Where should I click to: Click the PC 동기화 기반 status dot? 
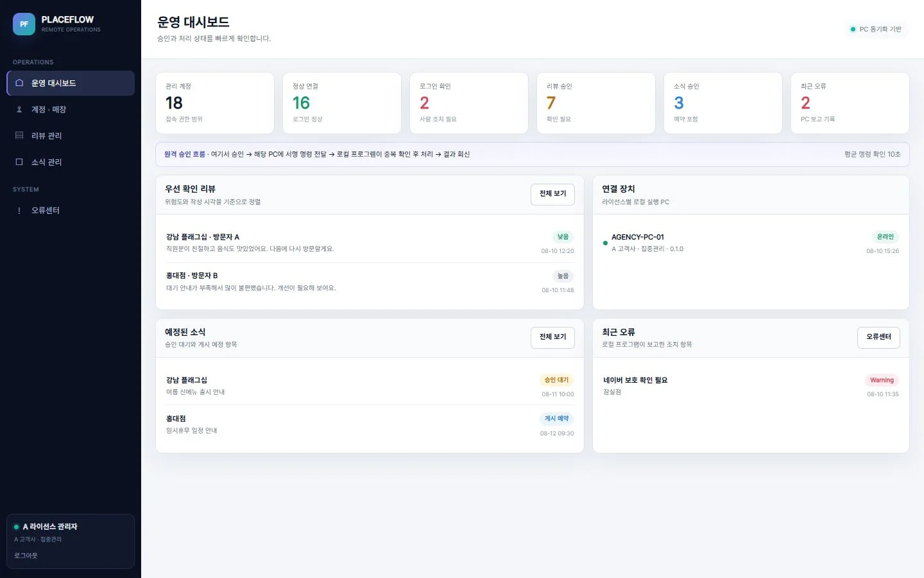click(x=853, y=29)
